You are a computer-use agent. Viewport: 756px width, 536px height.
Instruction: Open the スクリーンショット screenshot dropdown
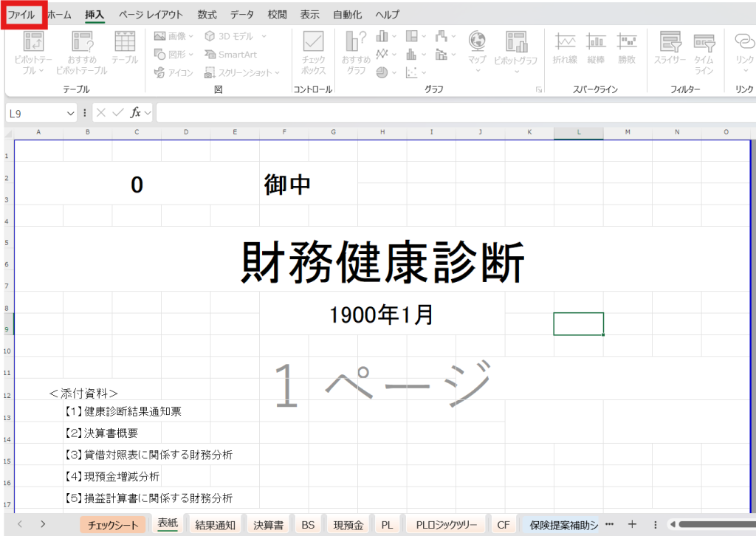coord(244,72)
